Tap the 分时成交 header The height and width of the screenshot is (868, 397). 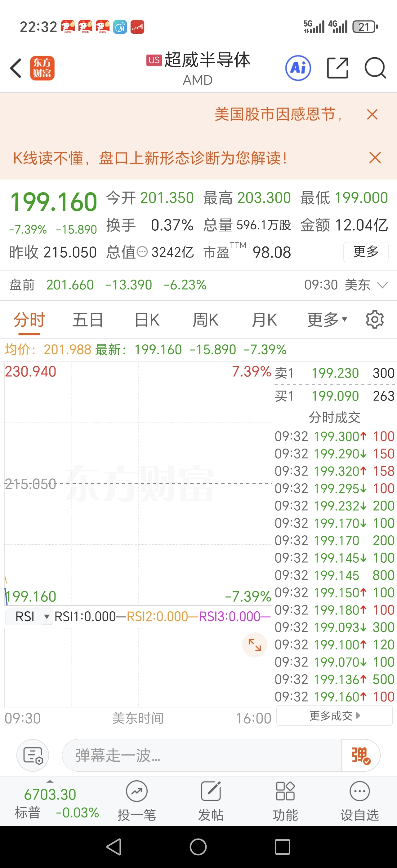(x=334, y=418)
